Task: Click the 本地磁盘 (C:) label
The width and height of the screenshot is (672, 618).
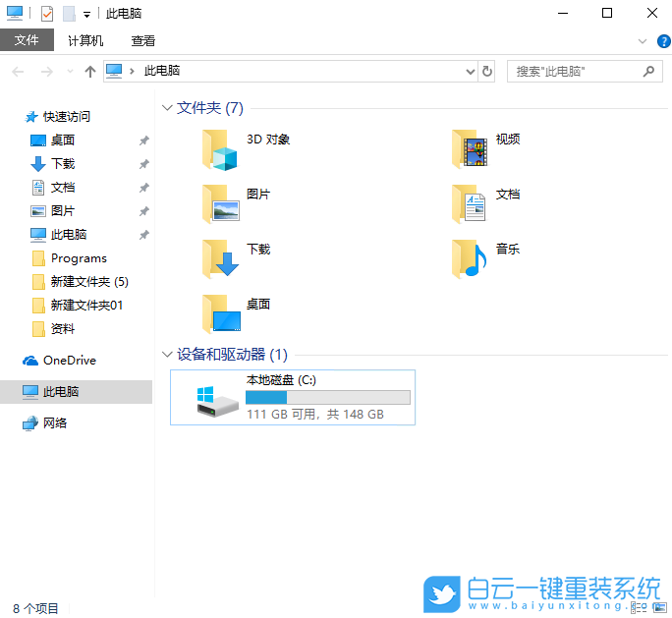Action: (x=281, y=380)
